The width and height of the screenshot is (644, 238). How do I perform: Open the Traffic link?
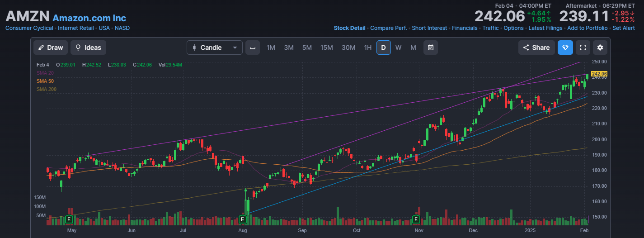click(x=490, y=28)
